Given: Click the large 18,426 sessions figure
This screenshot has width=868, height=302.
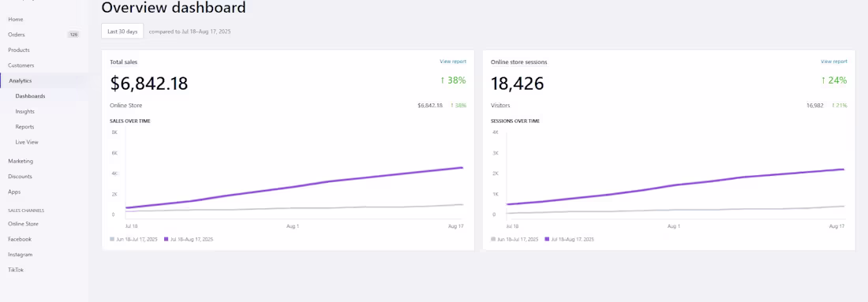Looking at the screenshot, I should [518, 84].
